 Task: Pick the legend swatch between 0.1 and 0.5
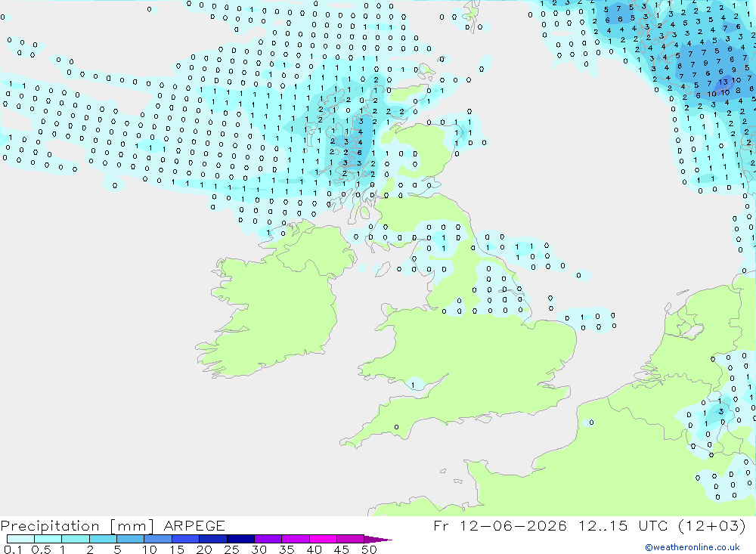pyautogui.click(x=20, y=539)
